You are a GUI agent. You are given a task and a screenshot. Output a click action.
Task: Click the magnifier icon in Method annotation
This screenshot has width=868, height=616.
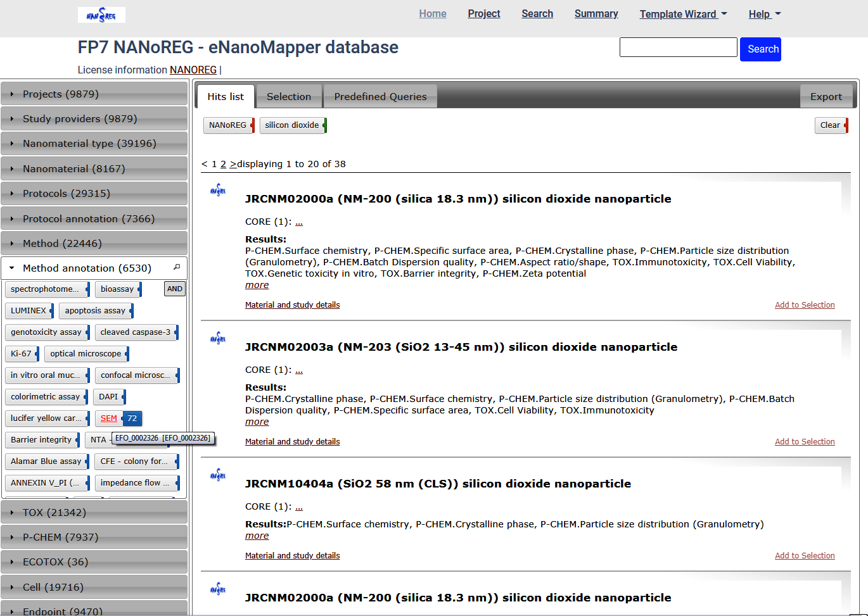(177, 267)
